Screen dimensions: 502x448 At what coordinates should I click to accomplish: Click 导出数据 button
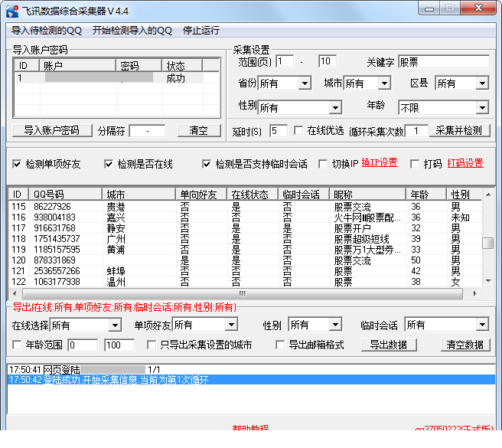pos(389,345)
